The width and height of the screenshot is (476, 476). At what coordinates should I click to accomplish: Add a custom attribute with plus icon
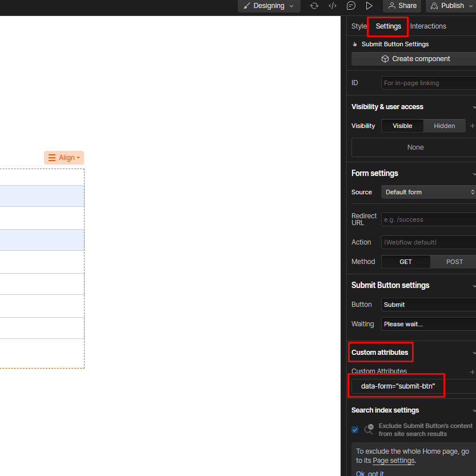tap(472, 372)
